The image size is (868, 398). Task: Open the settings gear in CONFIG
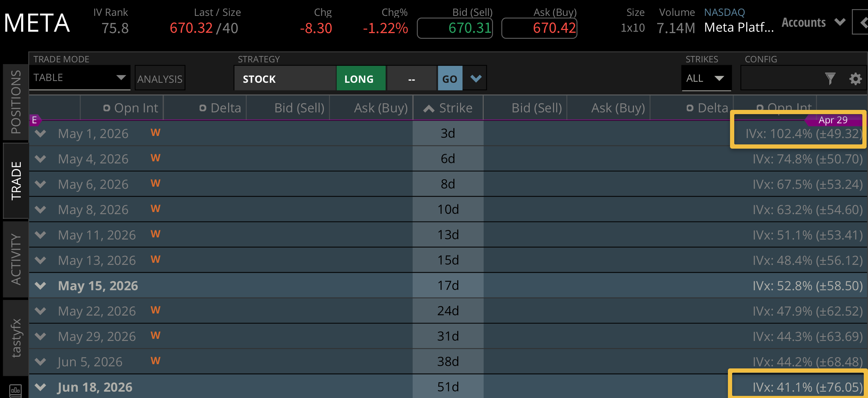855,79
